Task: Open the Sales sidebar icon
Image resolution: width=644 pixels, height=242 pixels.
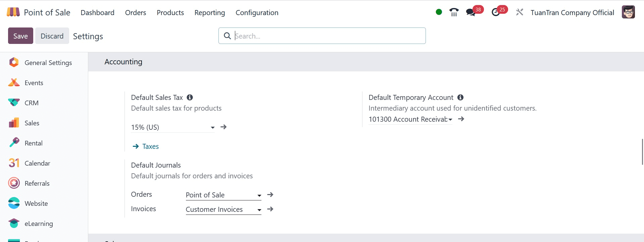Action: pyautogui.click(x=14, y=123)
